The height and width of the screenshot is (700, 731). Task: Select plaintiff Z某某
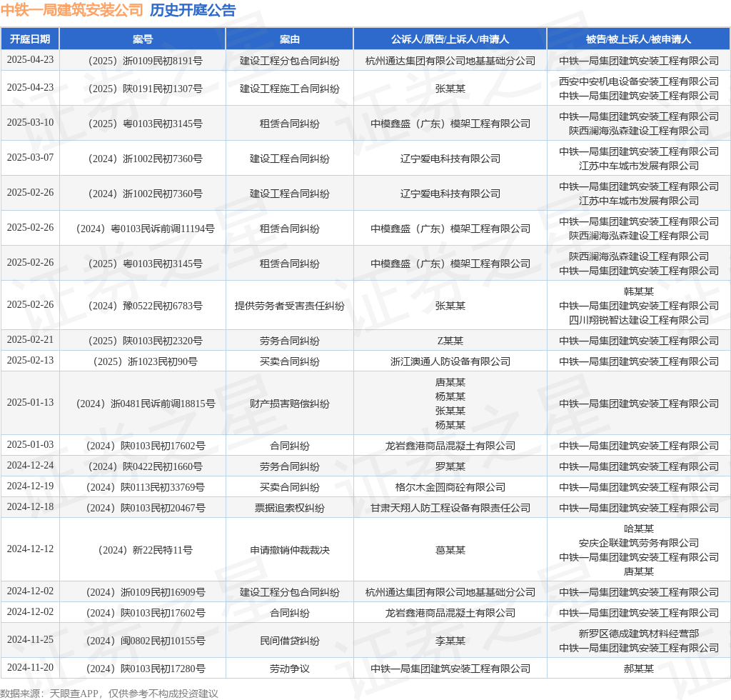point(450,341)
